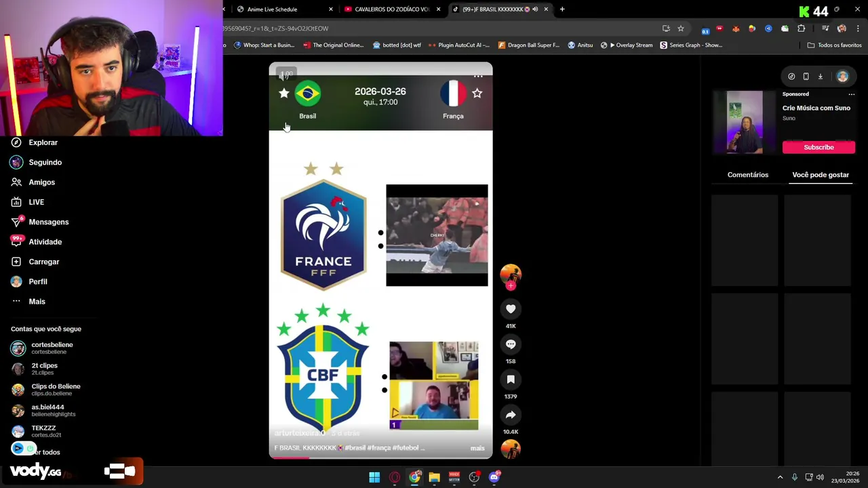Expand the Mais options menu
The image size is (868, 488).
28,302
